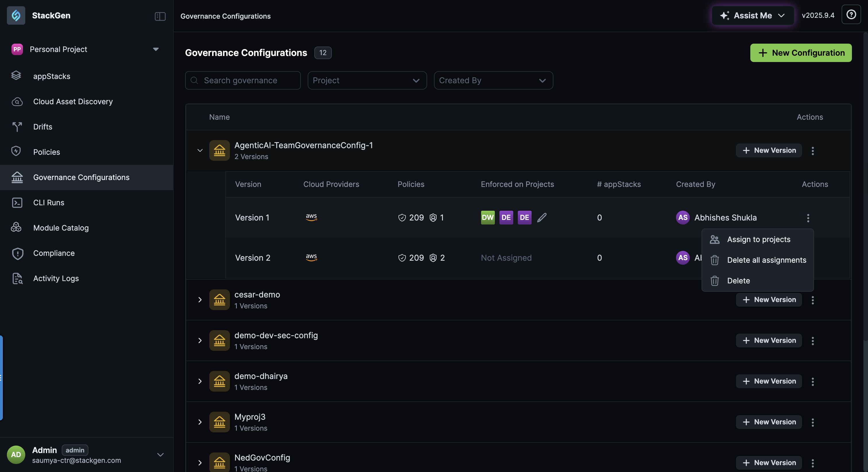Screen dimensions: 868x472
Task: Click the help question mark icon
Action: click(x=851, y=15)
